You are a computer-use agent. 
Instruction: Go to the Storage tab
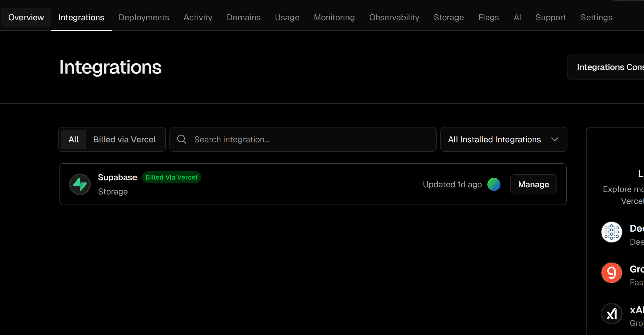449,17
